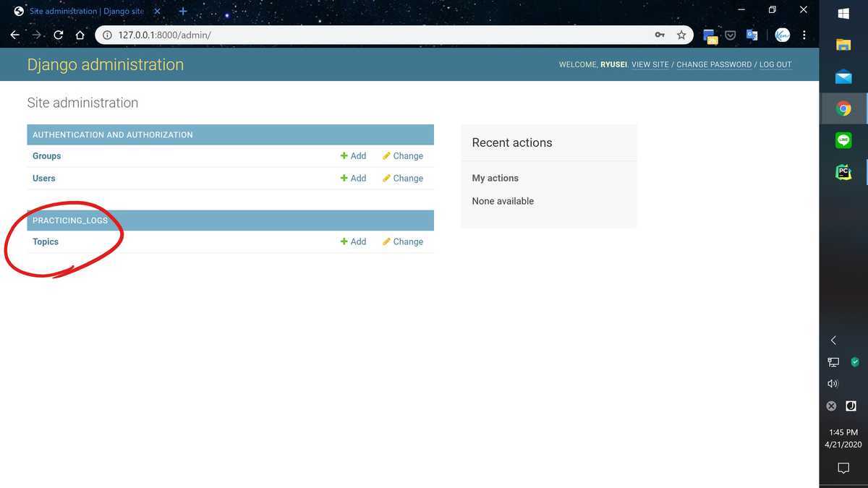Add a new User

(x=353, y=178)
